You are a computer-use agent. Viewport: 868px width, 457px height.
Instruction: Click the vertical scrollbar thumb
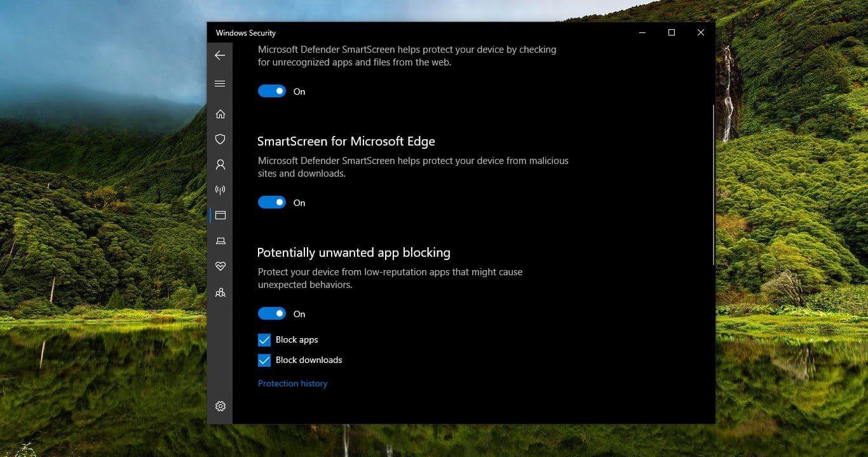pyautogui.click(x=714, y=184)
